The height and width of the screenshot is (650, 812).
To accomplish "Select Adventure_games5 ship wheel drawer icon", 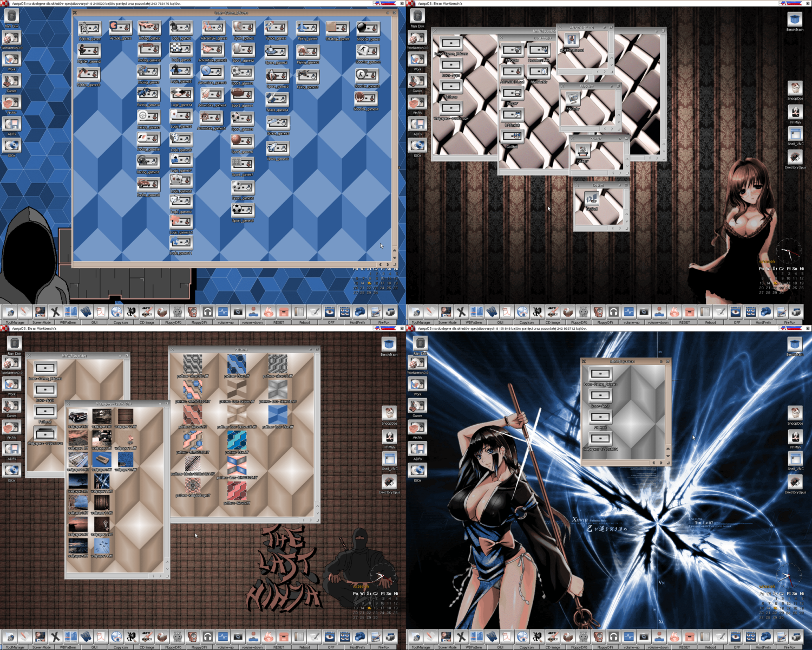I will tap(211, 119).
